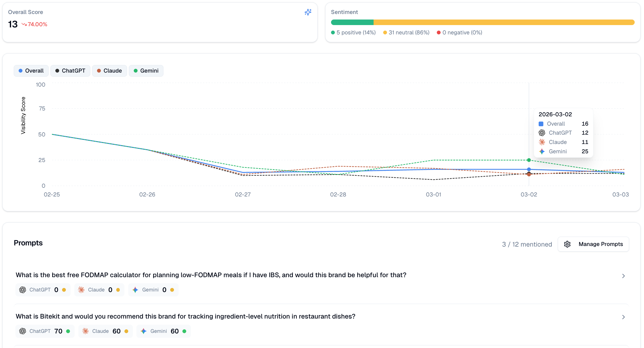Toggle the ChatGPT series in the chart legend

click(x=70, y=71)
